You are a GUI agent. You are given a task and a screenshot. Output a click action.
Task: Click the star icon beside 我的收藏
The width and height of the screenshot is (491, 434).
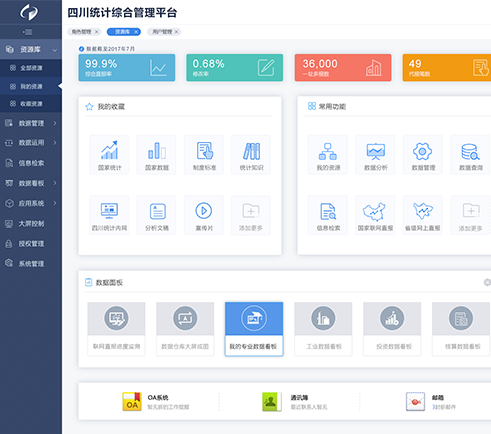point(89,107)
